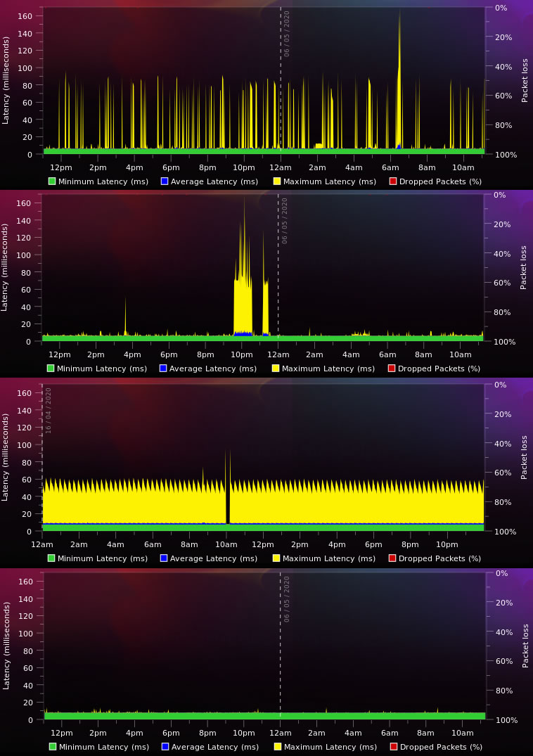Select blue Average Latency swatch in second graph
Image resolution: width=533 pixels, height=756 pixels.
163,369
